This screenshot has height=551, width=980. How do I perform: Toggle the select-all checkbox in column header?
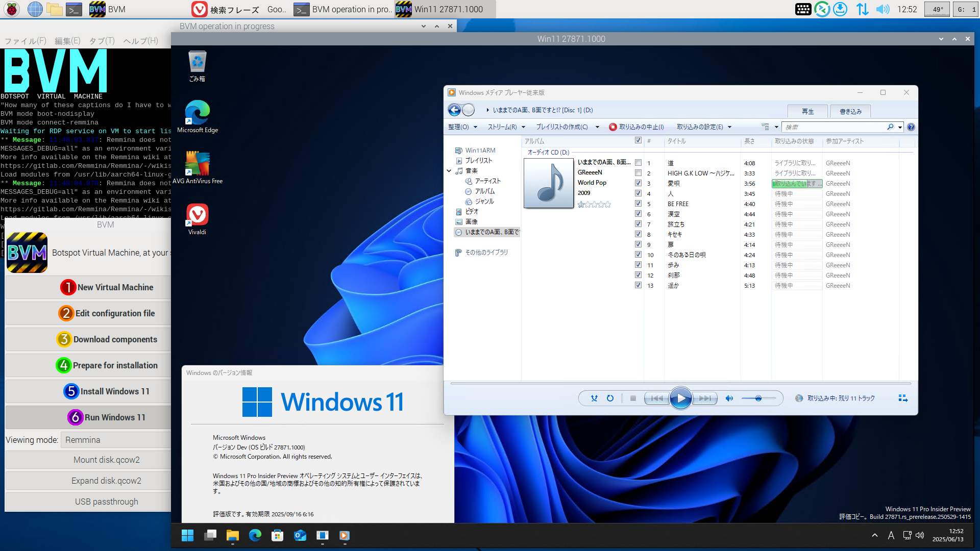tap(638, 140)
